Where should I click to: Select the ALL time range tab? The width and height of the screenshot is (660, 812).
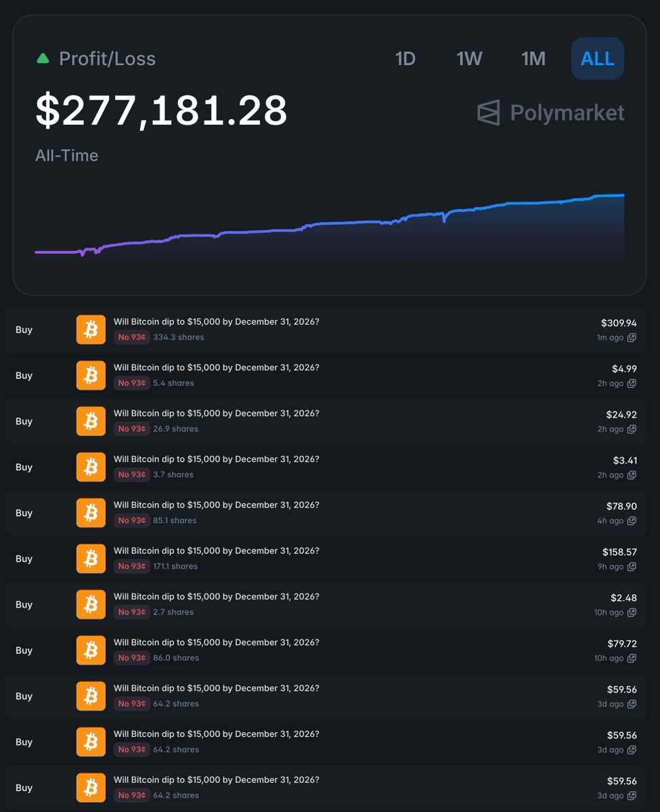pyautogui.click(x=598, y=59)
